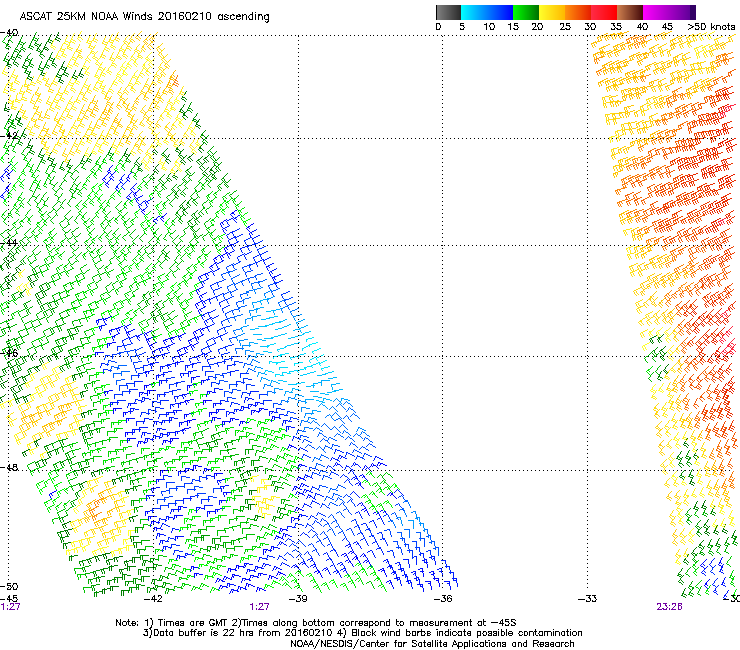This screenshot has height=650, width=740.
Task: Select the cyan-to-blue 5-15 knots legend segment
Action: pyautogui.click(x=487, y=12)
